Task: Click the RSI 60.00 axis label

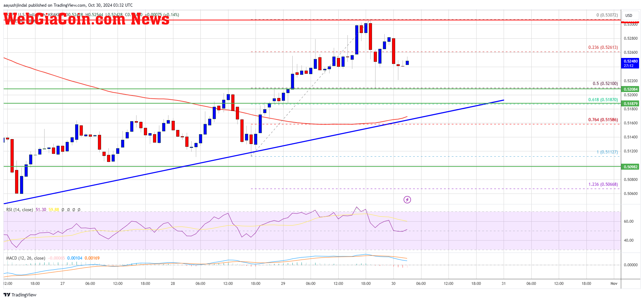Action: tap(629, 221)
